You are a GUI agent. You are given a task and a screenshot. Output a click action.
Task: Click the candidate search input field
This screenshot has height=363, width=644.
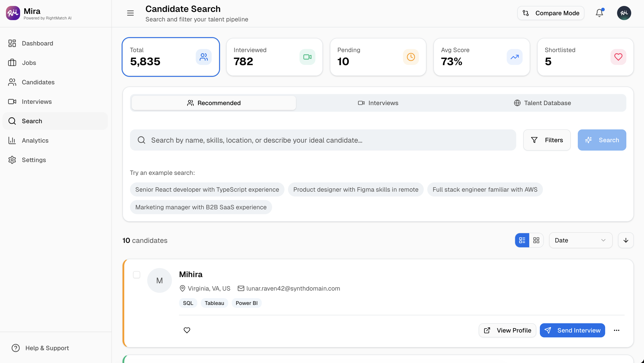pos(322,140)
